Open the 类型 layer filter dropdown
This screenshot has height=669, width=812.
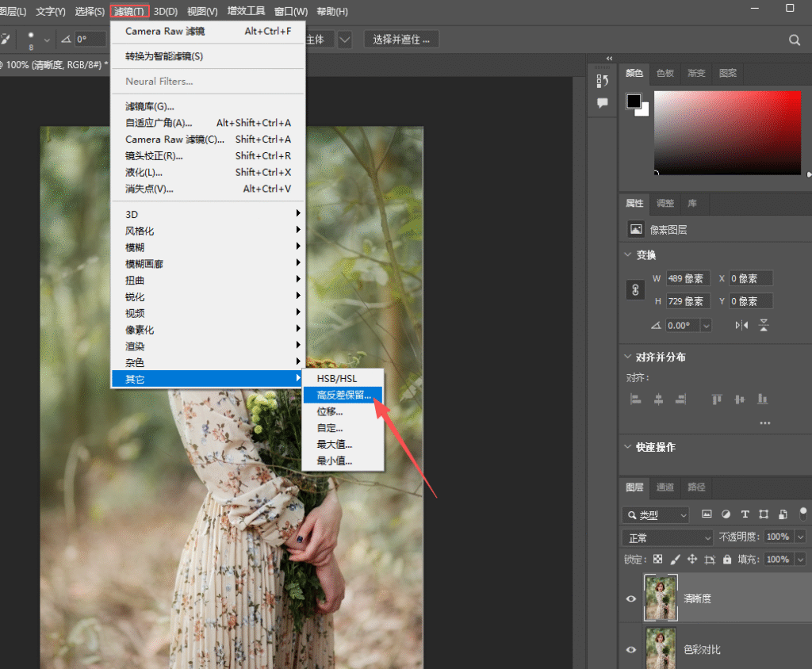coord(656,514)
